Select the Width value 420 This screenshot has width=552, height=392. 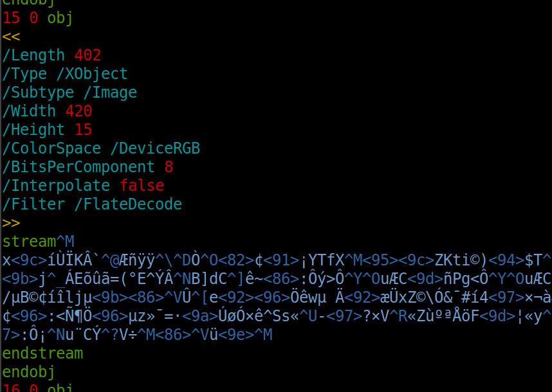(78, 111)
